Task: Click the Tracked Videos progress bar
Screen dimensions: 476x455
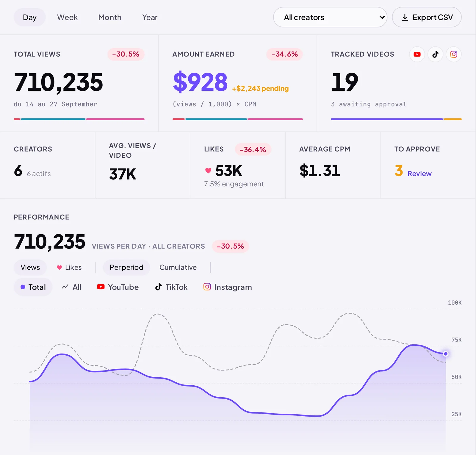Action: coord(396,119)
